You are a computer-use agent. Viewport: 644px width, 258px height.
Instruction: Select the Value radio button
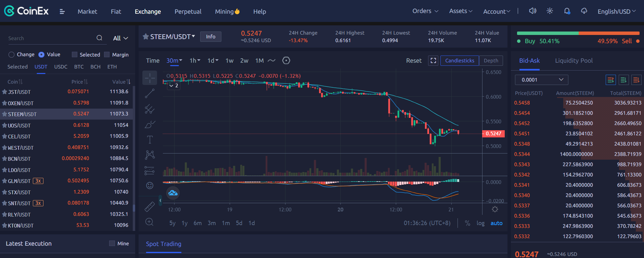click(41, 54)
